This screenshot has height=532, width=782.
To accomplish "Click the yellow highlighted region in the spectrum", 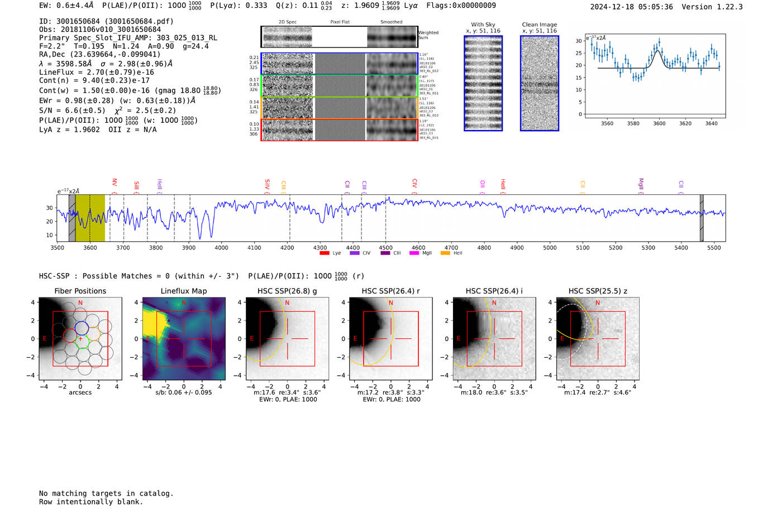I will (x=90, y=218).
